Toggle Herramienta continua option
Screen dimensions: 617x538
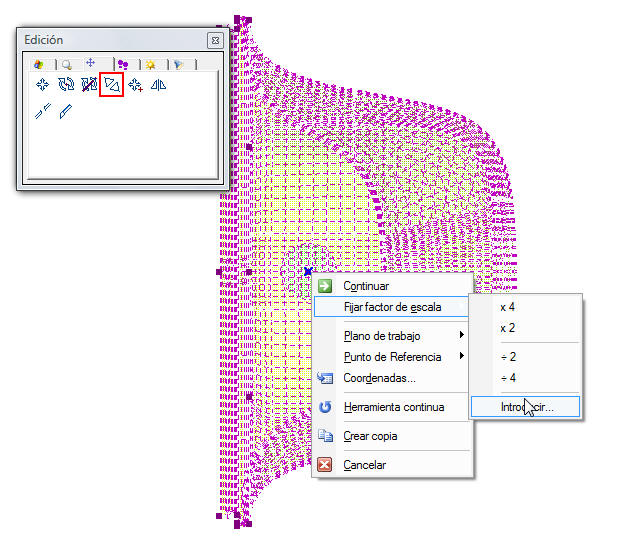point(393,407)
